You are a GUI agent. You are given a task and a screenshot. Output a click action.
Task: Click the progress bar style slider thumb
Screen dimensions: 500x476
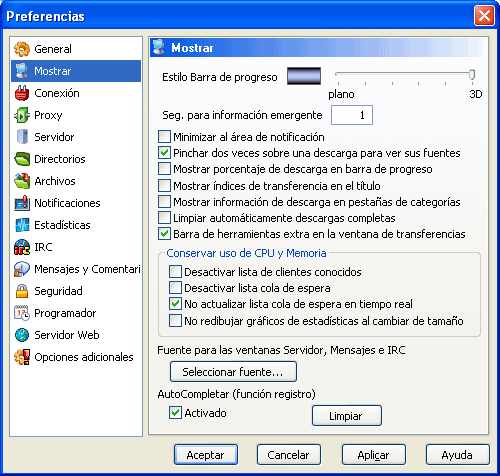pyautogui.click(x=472, y=74)
